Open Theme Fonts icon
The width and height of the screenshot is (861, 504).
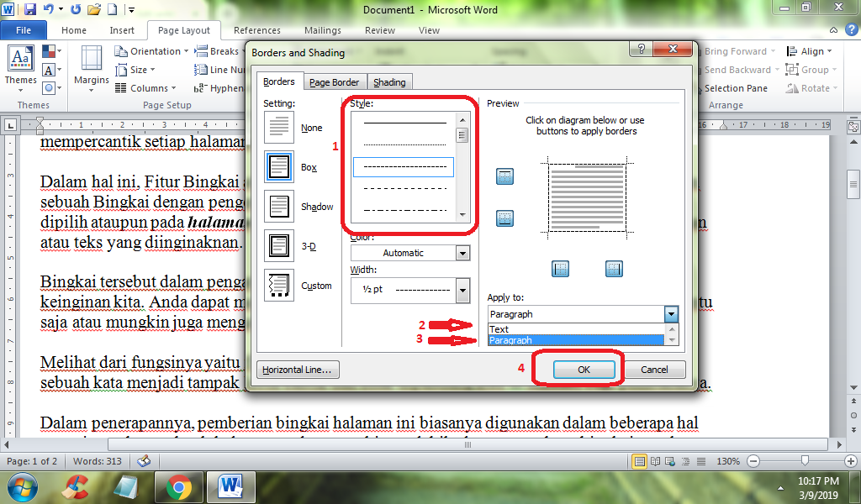(x=51, y=70)
